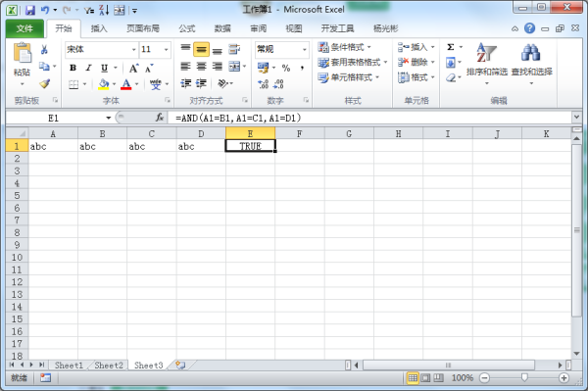Open 条件格式 conditional formatting

coord(345,47)
